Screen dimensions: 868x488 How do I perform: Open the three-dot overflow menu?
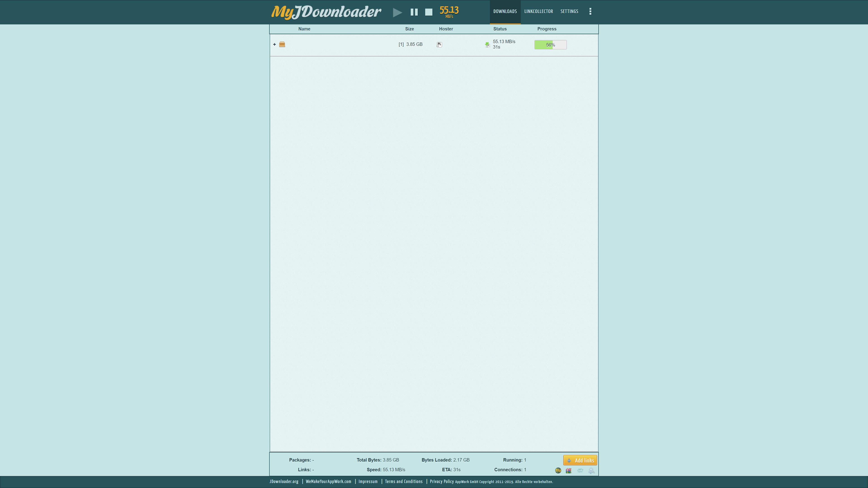(590, 12)
